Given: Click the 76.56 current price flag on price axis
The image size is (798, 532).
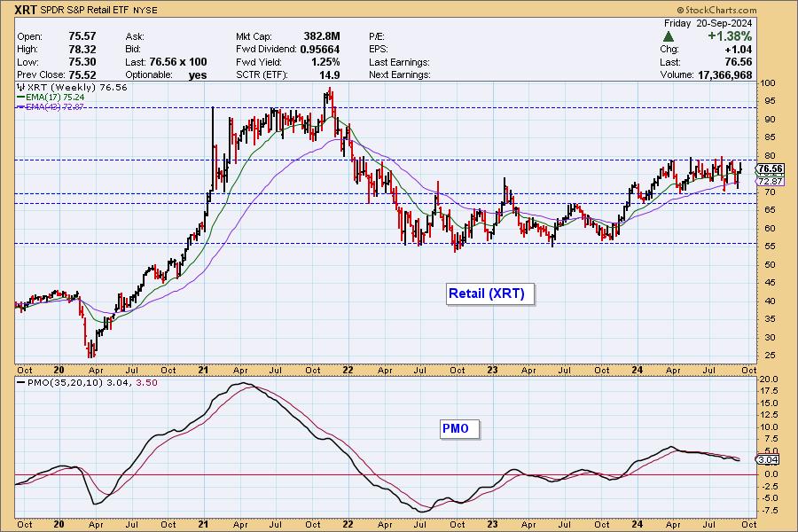Looking at the screenshot, I should click(x=770, y=168).
